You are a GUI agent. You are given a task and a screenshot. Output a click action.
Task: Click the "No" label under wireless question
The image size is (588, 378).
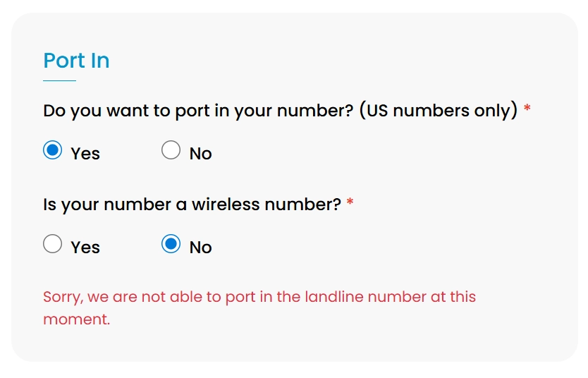tap(201, 248)
